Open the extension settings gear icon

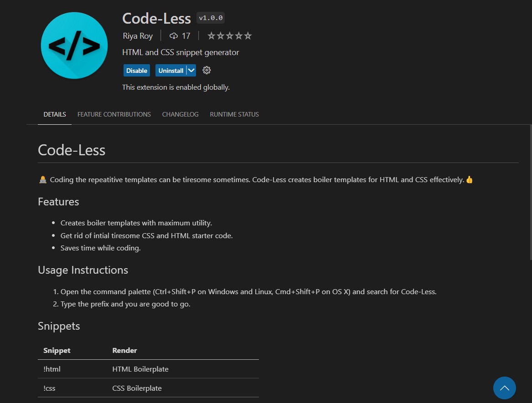click(207, 70)
